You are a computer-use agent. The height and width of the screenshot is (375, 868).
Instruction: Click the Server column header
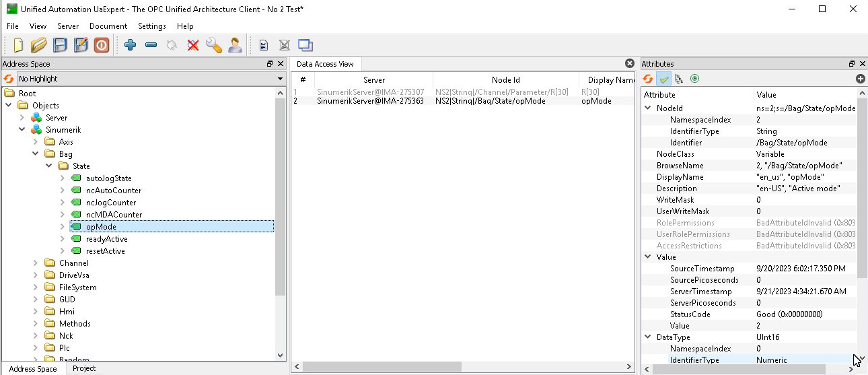pos(373,80)
